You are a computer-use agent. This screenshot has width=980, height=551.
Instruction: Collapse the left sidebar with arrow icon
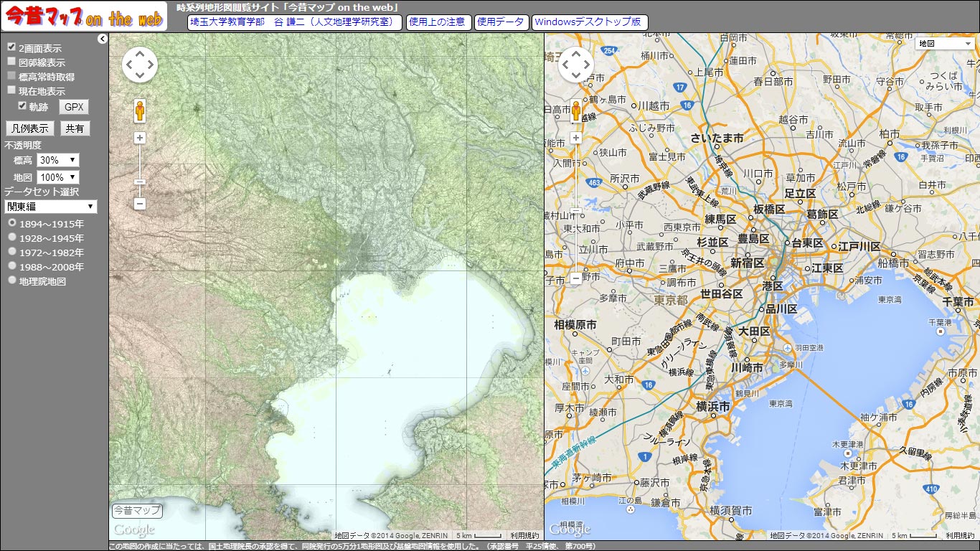point(103,39)
